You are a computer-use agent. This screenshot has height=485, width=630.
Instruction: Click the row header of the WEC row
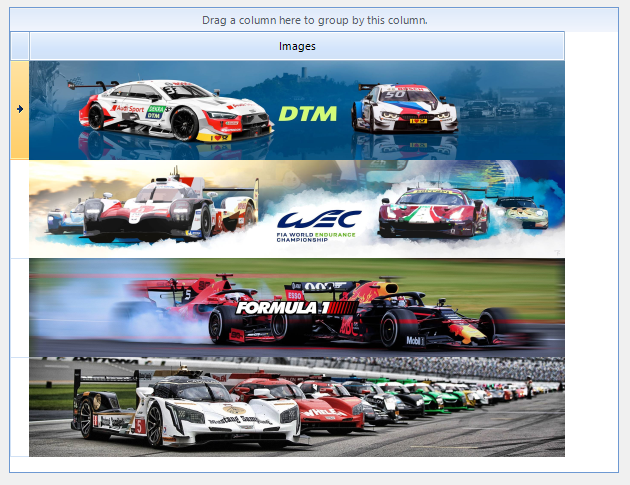[20, 209]
